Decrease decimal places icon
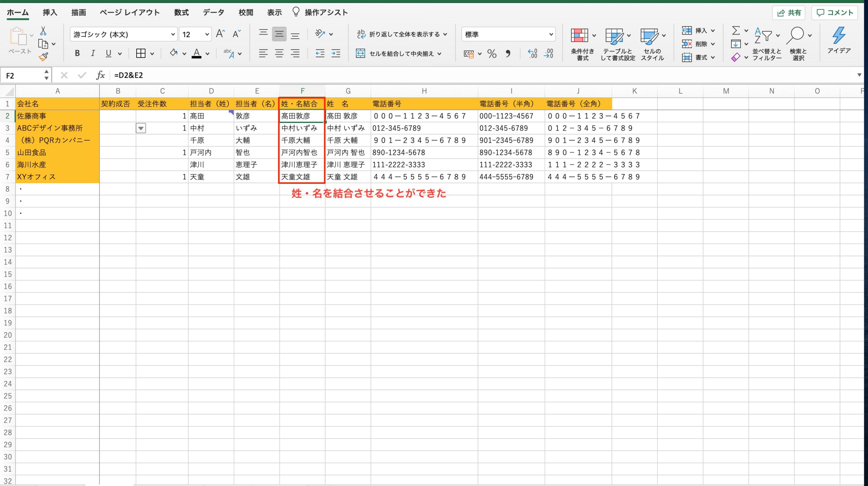 (x=549, y=53)
